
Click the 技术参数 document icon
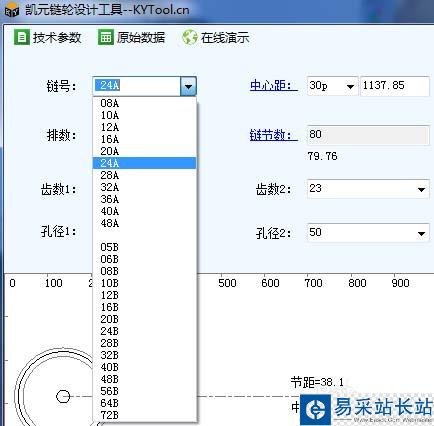[x=22, y=37]
